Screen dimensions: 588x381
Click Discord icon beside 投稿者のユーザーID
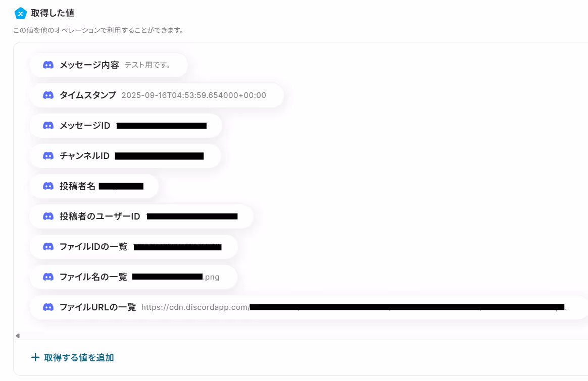[48, 216]
